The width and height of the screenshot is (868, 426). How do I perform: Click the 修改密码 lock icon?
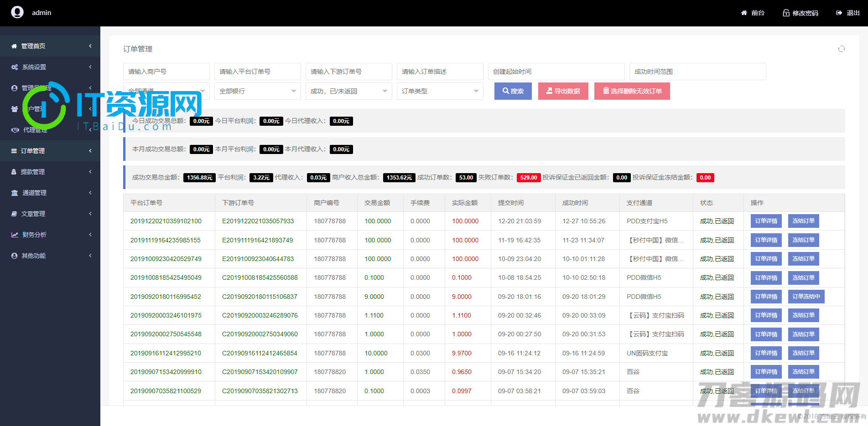coord(786,13)
